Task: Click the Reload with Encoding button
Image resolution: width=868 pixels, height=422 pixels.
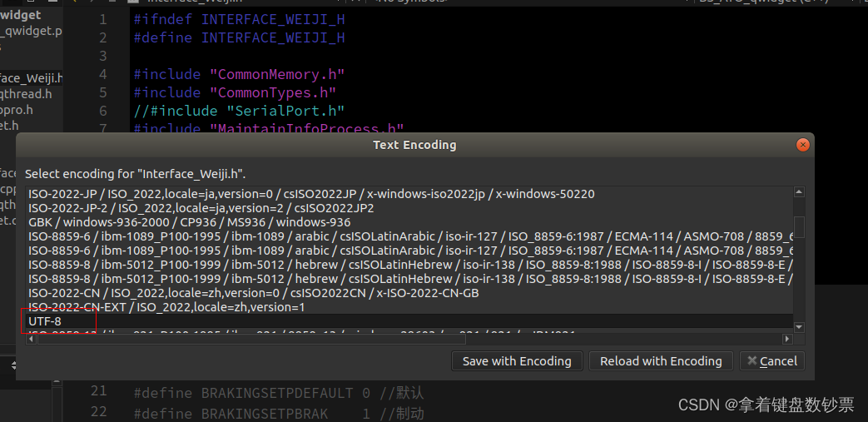Action: tap(661, 361)
